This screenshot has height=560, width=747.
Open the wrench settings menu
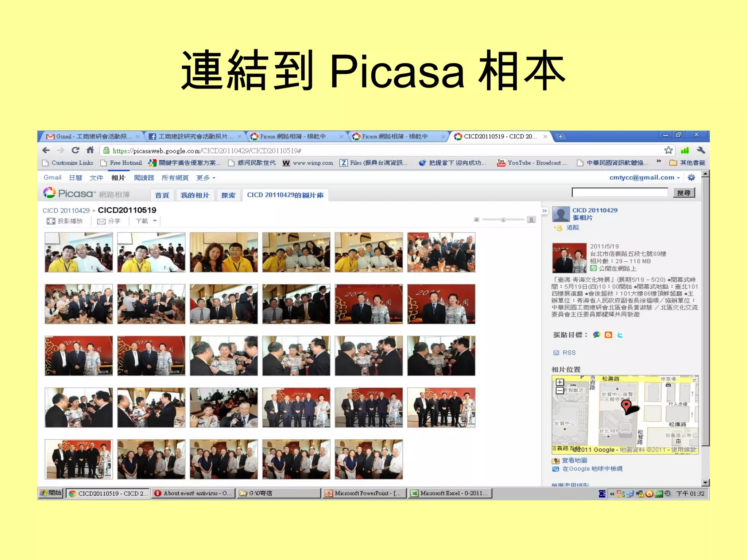701,150
